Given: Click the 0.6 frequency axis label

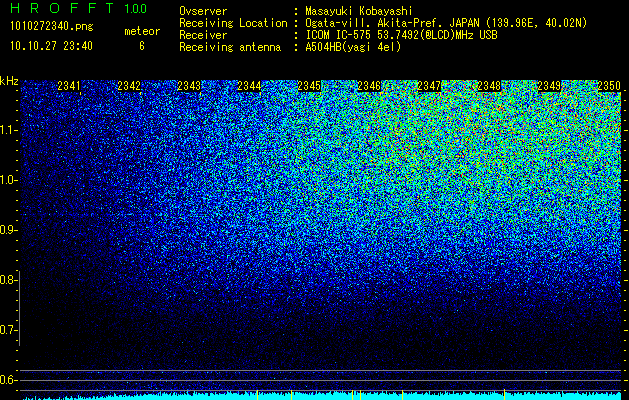Looking at the screenshot, I should pos(8,380).
